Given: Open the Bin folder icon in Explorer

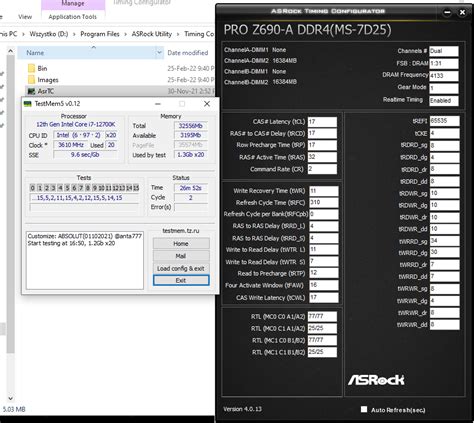Looking at the screenshot, I should (31, 68).
